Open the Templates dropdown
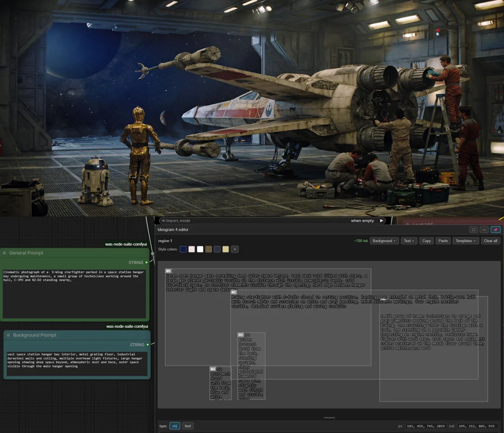Screen dimensions: 504x433 tap(465, 241)
